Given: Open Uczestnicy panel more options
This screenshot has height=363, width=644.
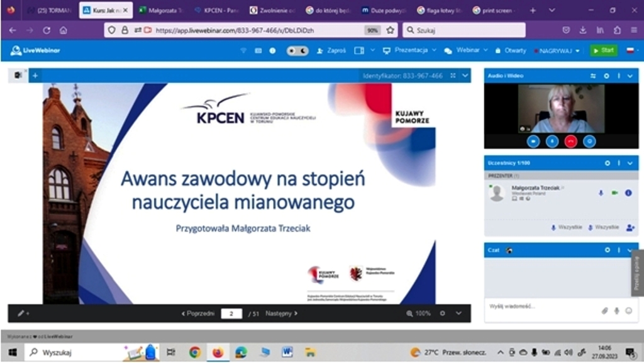Looking at the screenshot, I should click(619, 163).
